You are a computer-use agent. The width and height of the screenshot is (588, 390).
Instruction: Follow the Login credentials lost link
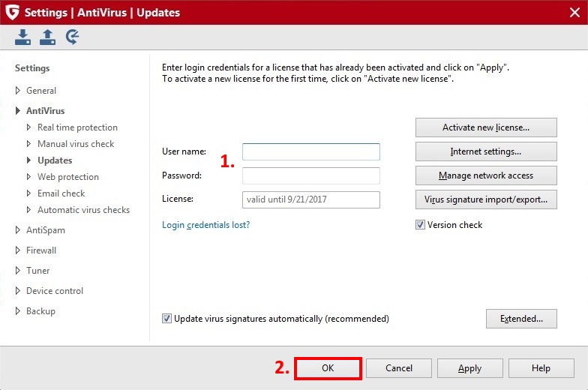tap(205, 225)
